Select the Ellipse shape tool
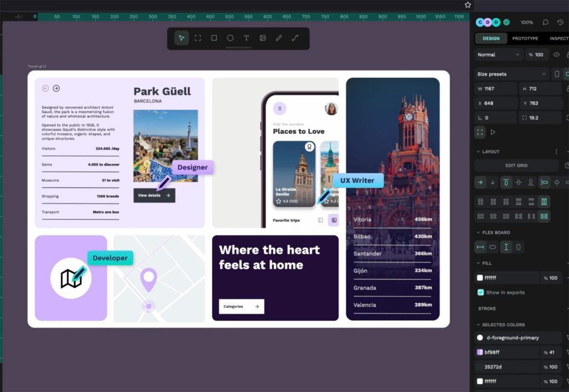The height and width of the screenshot is (392, 569). point(230,38)
